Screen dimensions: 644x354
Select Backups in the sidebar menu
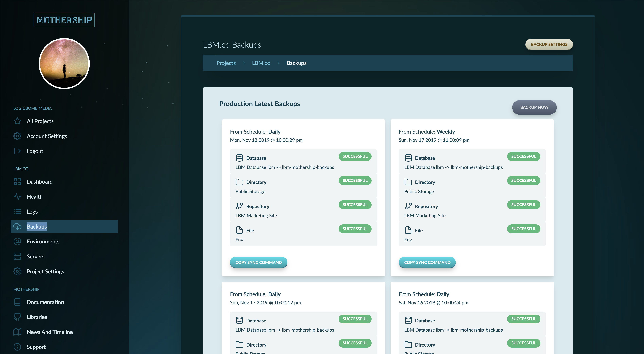(x=37, y=226)
